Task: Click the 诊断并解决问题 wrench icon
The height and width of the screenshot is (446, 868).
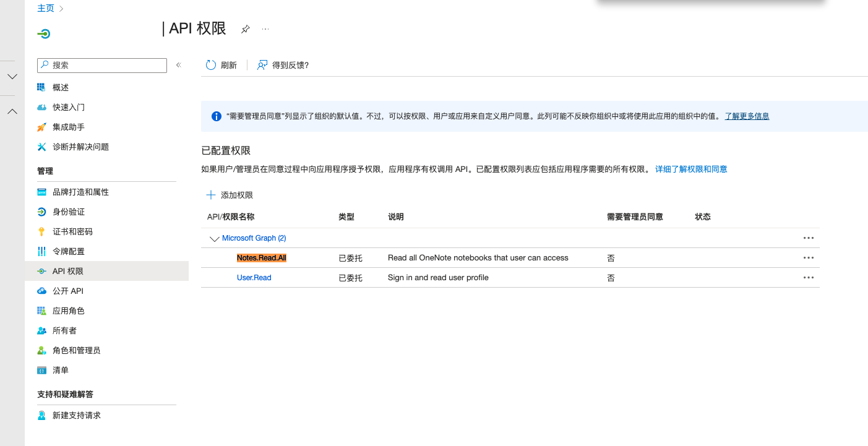Action: pos(41,147)
